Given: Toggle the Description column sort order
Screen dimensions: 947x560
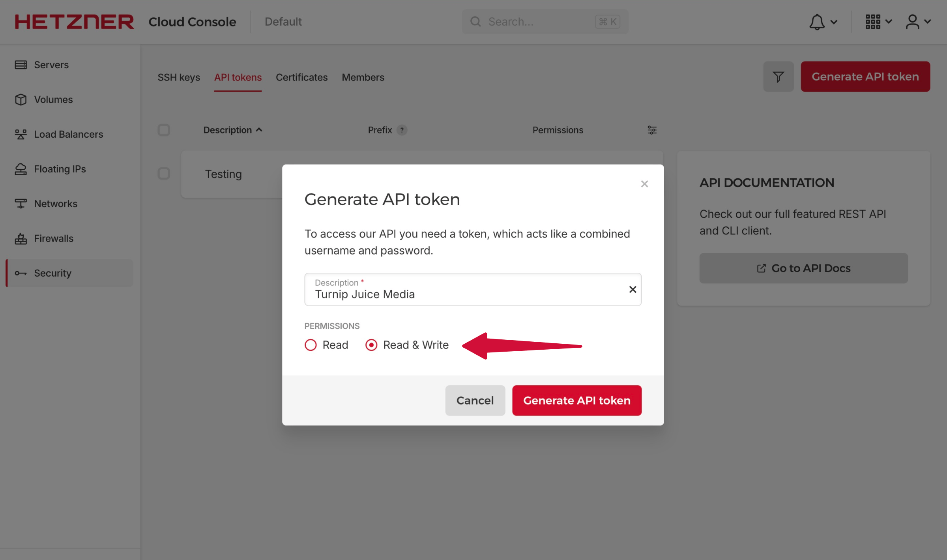Looking at the screenshot, I should 259,129.
